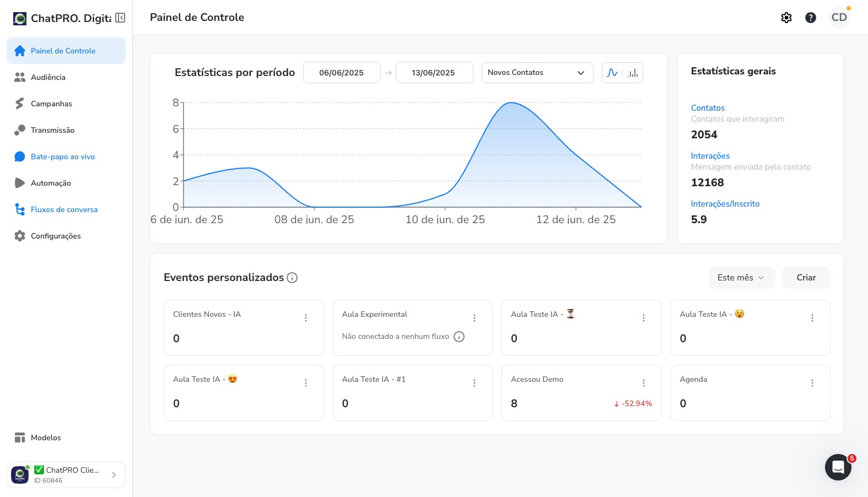The height and width of the screenshot is (497, 868).
Task: Click the Fluxos de conversa icon
Action: coord(20,209)
